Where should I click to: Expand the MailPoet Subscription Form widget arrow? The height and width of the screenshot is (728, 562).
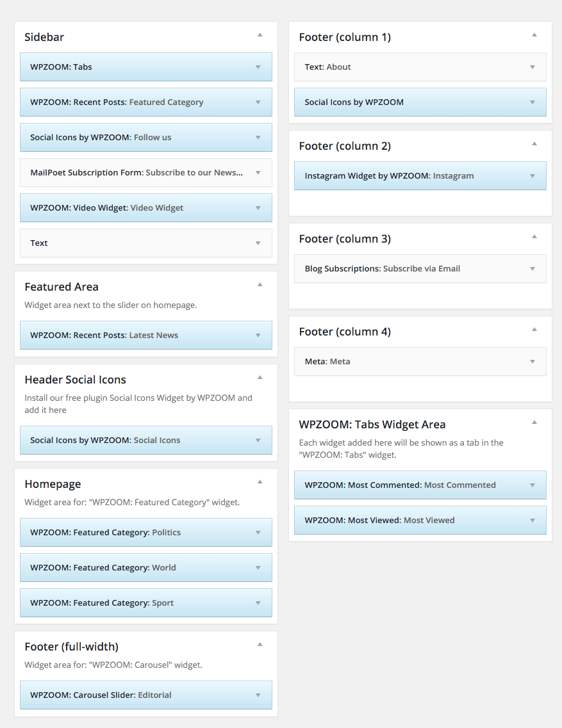(258, 173)
